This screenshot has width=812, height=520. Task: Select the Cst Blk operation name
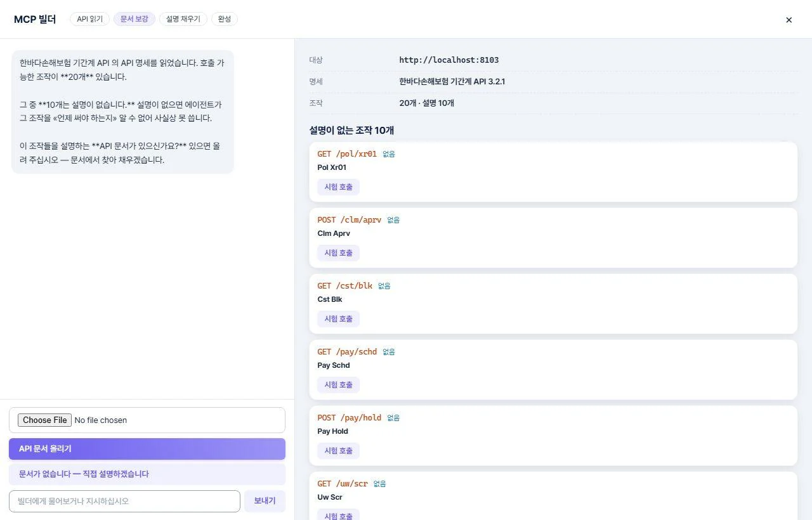click(x=330, y=300)
